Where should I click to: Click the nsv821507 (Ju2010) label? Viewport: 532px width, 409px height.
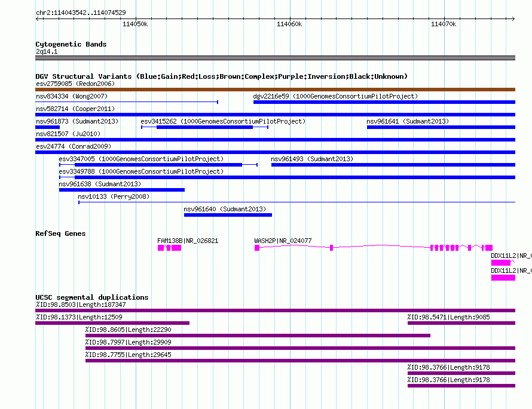(x=68, y=134)
